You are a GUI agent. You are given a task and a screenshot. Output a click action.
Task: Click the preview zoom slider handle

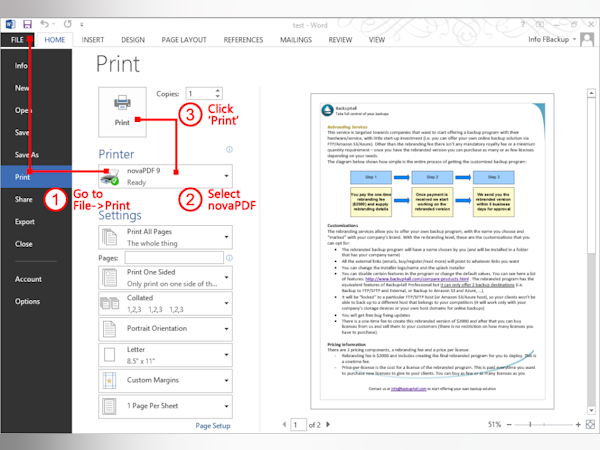tap(530, 424)
